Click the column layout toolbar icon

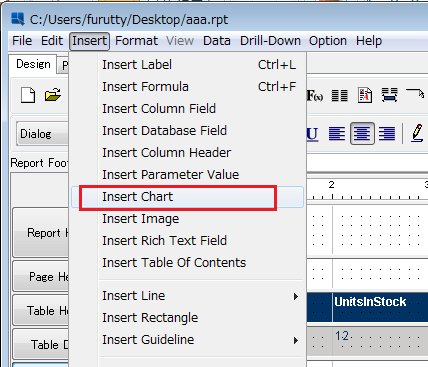(340, 96)
